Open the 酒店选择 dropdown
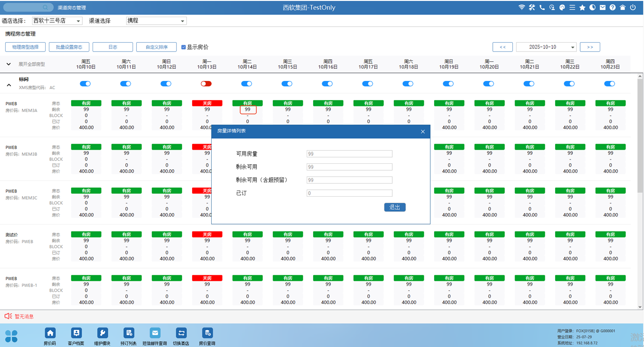The height and width of the screenshot is (347, 644). 57,21
